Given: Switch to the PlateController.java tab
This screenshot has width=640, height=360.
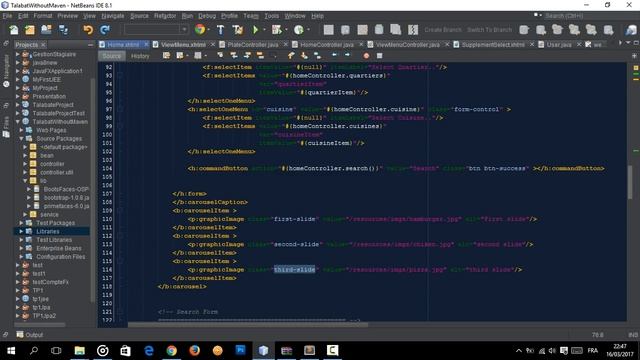Looking at the screenshot, I should [253, 44].
